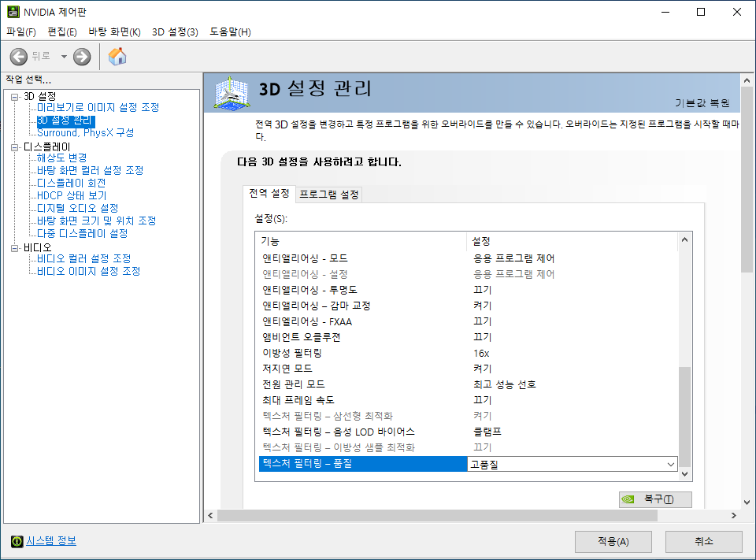756x560 pixels.
Task: Select the 텍스처 필터링 – 음성 LOD 바이어스 row
Action: (x=468, y=432)
